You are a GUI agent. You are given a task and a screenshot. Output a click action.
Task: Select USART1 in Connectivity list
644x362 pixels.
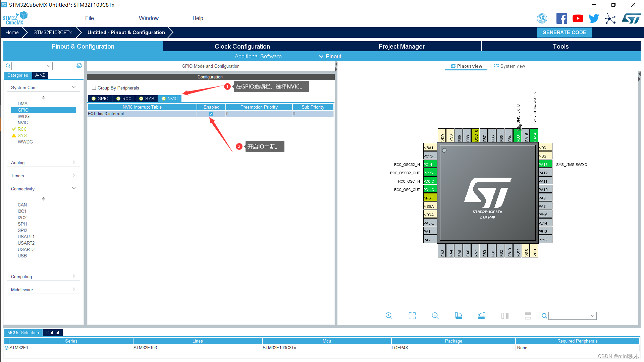(x=26, y=237)
